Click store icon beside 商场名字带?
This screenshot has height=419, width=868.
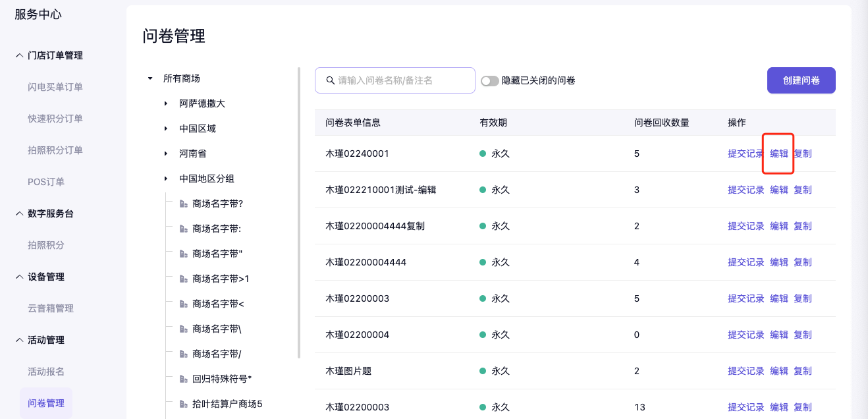[184, 204]
